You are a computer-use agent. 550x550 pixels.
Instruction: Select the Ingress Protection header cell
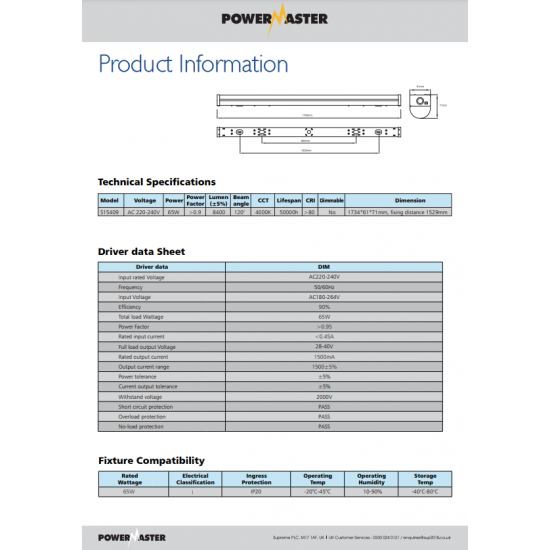pos(256,479)
